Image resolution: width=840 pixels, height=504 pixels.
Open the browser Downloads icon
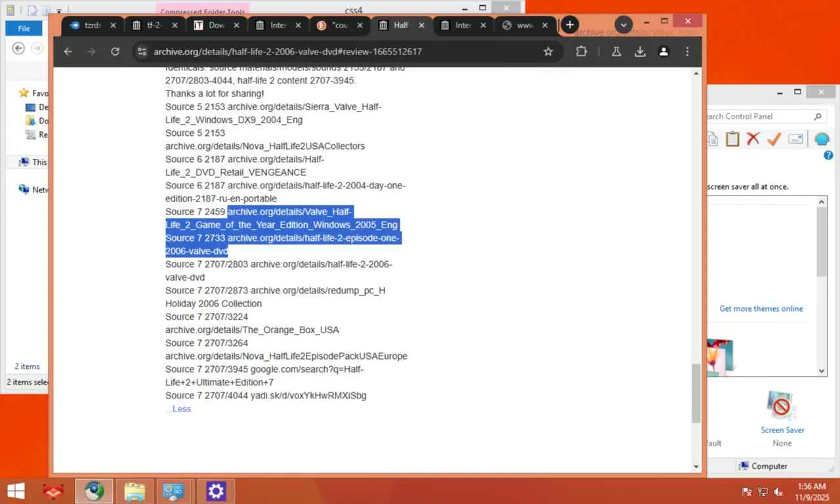[x=640, y=52]
